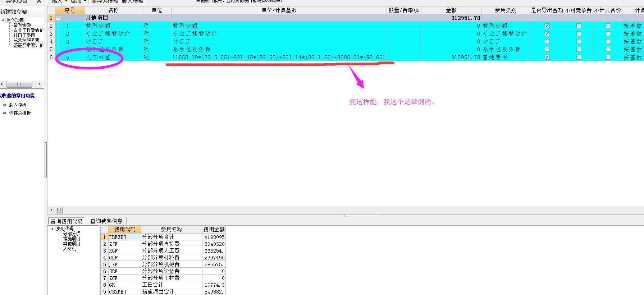The image size is (644, 295).
Task: Select 专业工程暂估价 in the left tree
Action: click(x=28, y=30)
